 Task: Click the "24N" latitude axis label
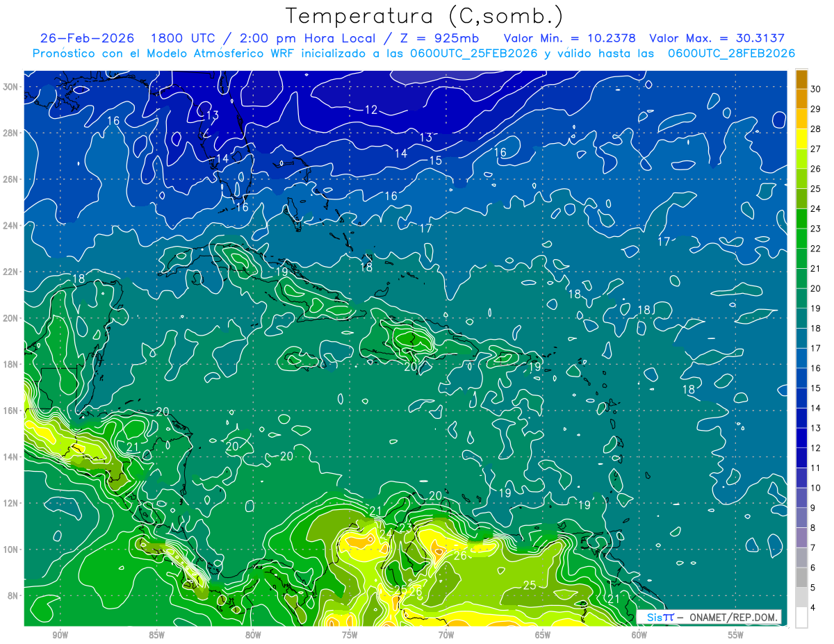click(x=10, y=226)
